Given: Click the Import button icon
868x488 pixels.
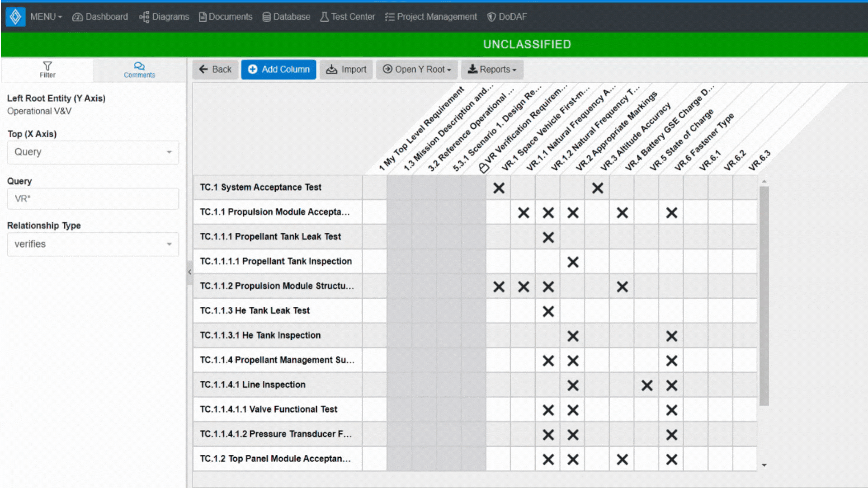Looking at the screenshot, I should [331, 69].
